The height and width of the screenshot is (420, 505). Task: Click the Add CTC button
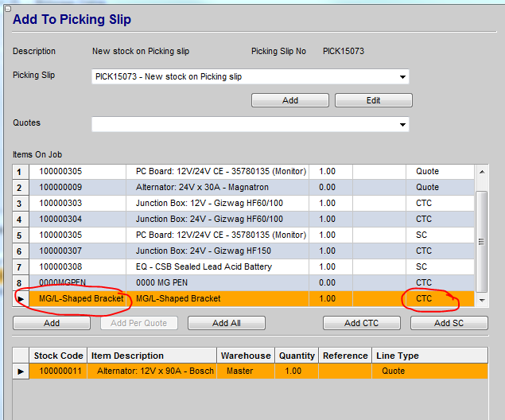361,323
